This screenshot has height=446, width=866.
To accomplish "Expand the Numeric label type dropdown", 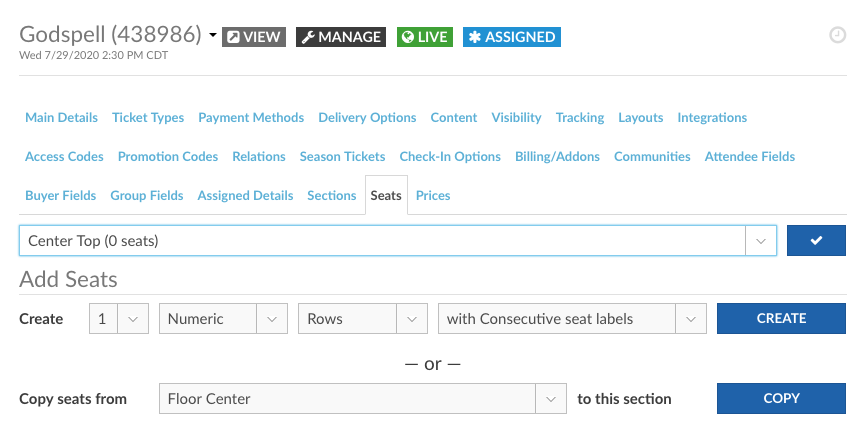I will pyautogui.click(x=223, y=319).
